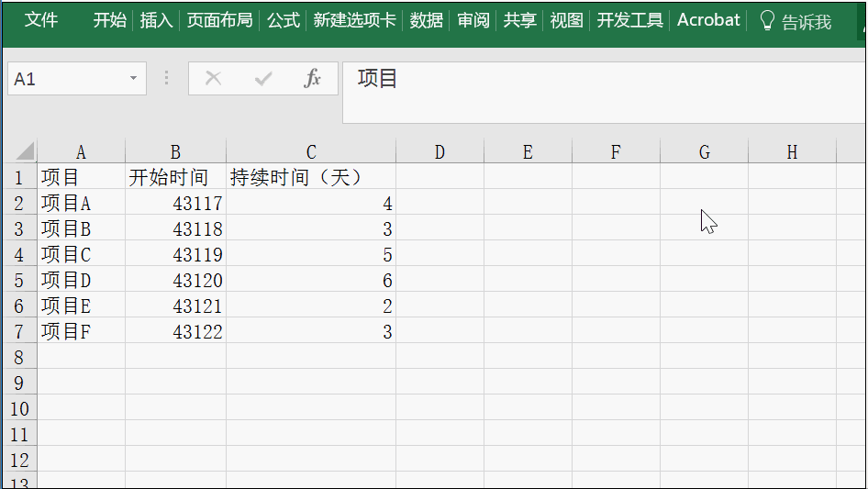Click cell with value 43117
Viewport: 868px width, 489px height.
pos(175,203)
